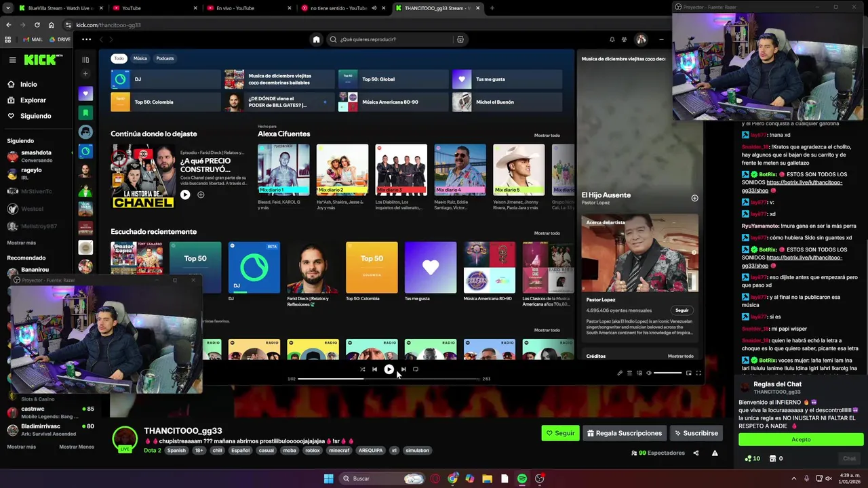Open Spotify friends activity icon
Screen dimensions: 868x488
(624, 39)
